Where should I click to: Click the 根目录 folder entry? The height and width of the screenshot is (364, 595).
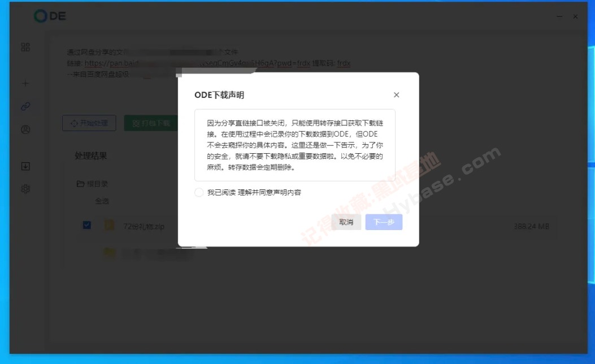(92, 184)
